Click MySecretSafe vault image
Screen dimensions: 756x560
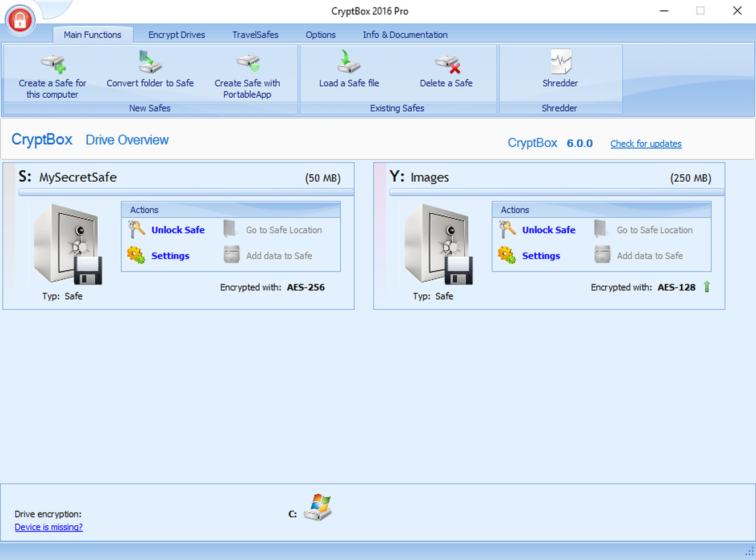click(x=68, y=244)
